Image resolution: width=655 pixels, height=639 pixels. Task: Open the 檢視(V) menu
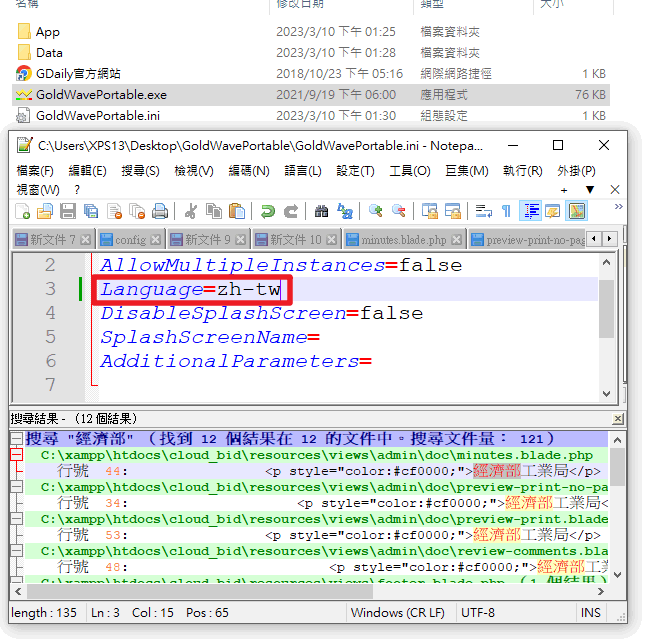[x=194, y=171]
